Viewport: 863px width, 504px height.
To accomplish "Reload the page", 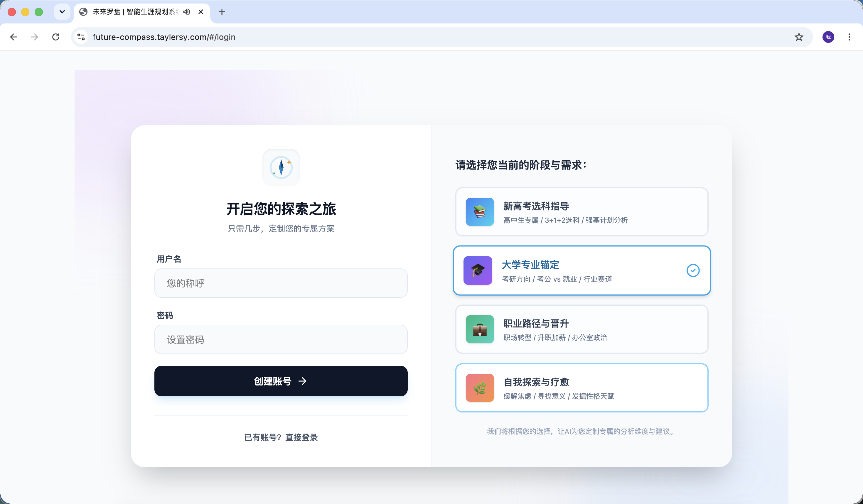I will [x=56, y=37].
